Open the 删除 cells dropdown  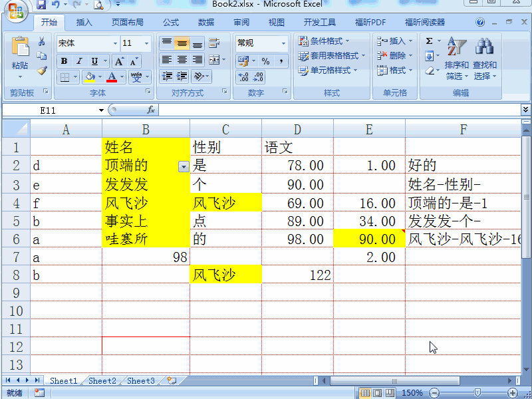pyautogui.click(x=394, y=56)
